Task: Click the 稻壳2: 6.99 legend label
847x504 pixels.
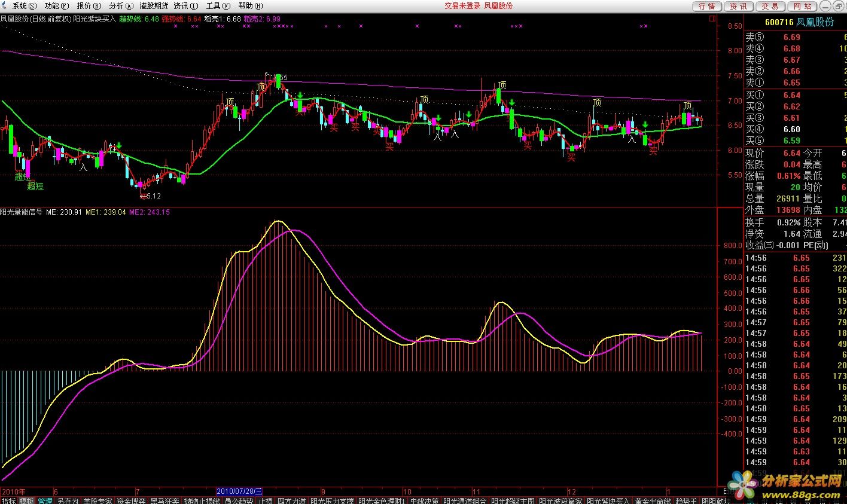Action: click(x=263, y=19)
